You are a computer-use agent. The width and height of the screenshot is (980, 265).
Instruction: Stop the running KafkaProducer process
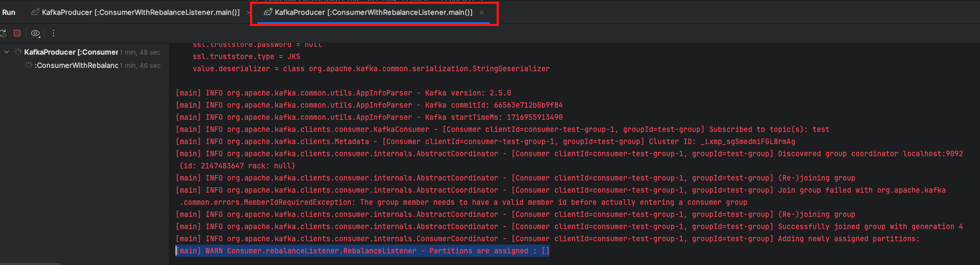[x=17, y=33]
